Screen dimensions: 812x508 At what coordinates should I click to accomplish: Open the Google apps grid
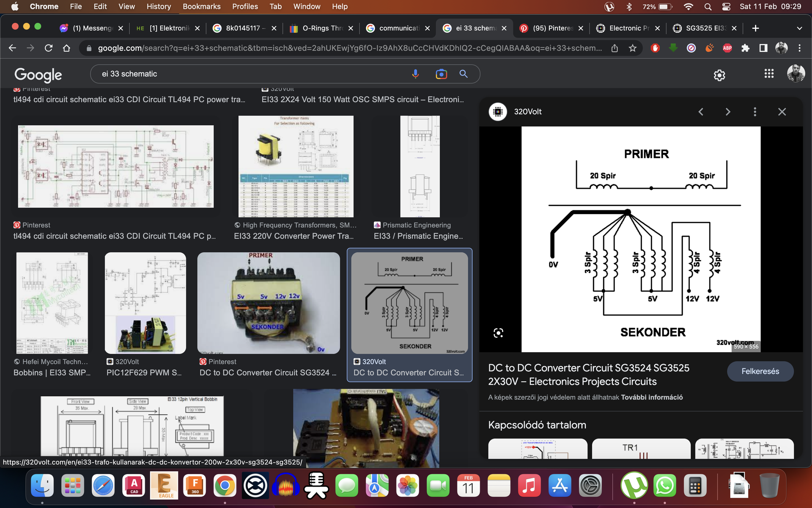click(769, 74)
